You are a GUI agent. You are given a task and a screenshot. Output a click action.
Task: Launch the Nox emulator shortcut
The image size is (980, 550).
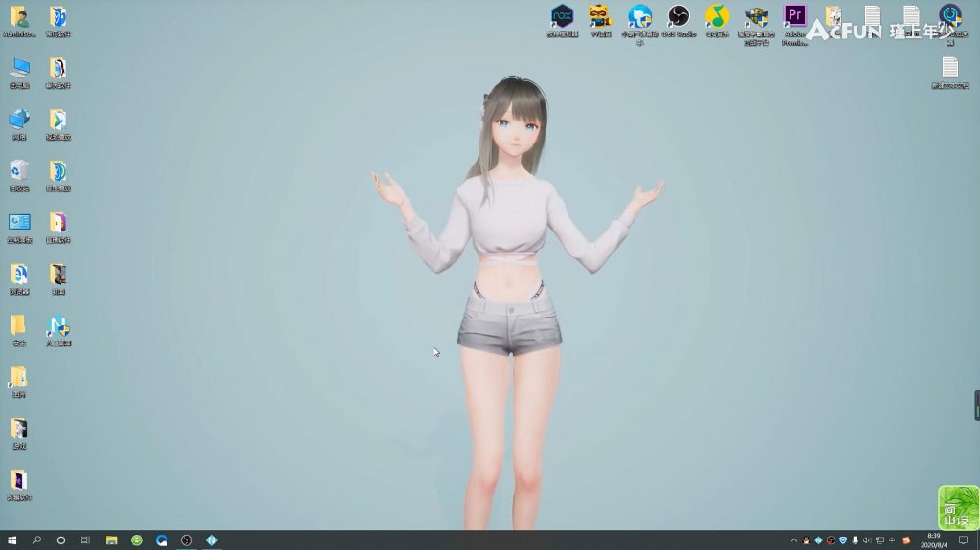pyautogui.click(x=563, y=21)
